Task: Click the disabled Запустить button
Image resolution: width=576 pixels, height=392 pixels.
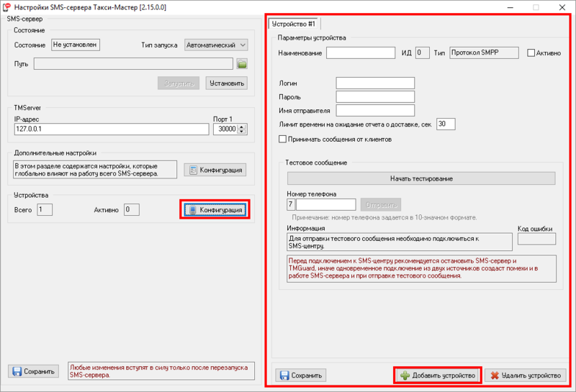Action: pos(179,83)
